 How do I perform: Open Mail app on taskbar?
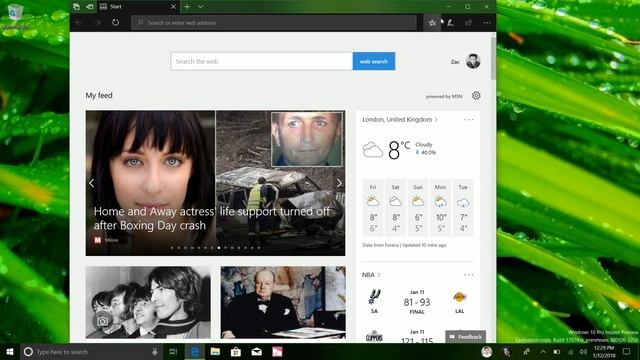pyautogui.click(x=257, y=351)
